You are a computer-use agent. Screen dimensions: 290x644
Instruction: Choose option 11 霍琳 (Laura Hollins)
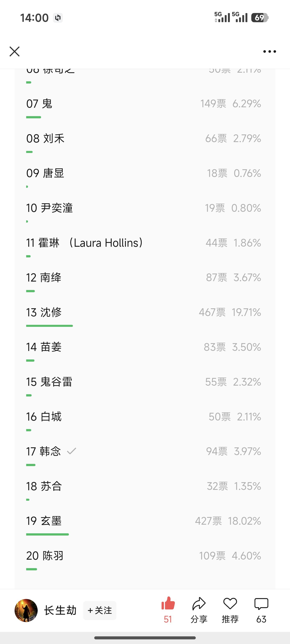85,243
